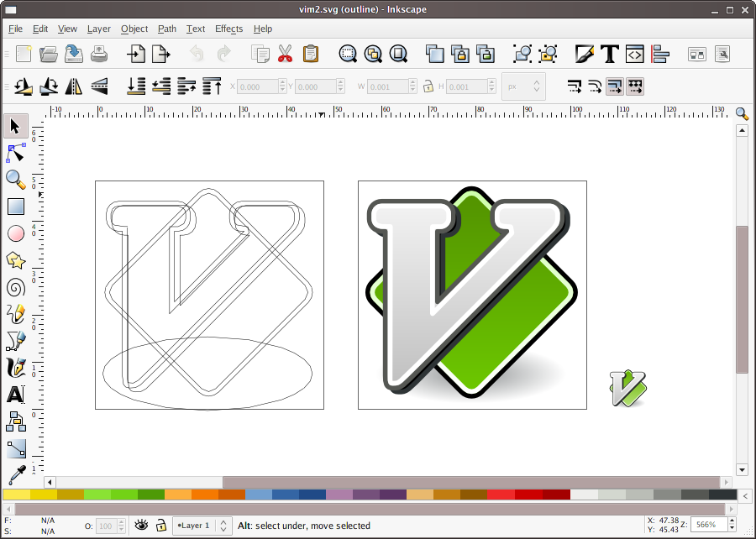The height and width of the screenshot is (539, 756).
Task: Pick the yellow palette swatch
Action: point(17,495)
